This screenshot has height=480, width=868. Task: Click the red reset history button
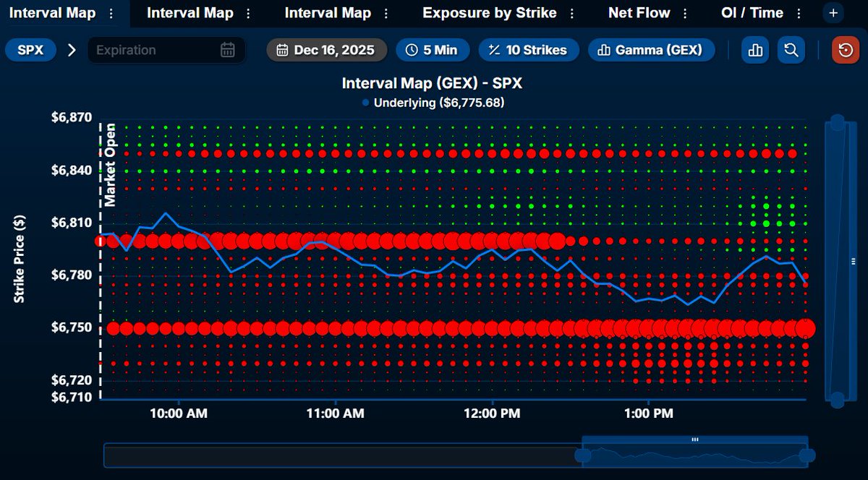(x=846, y=50)
